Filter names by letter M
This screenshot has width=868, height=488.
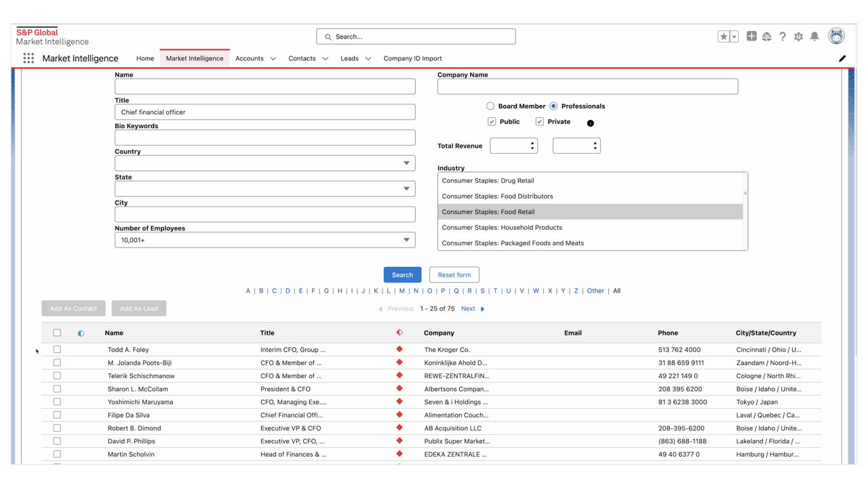click(x=401, y=291)
